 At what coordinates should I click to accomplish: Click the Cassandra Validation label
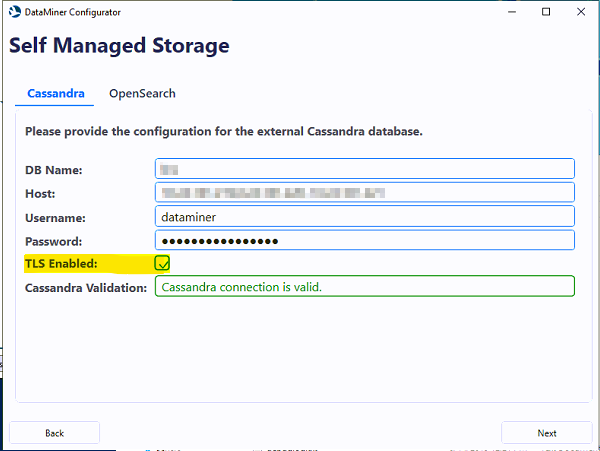(x=86, y=288)
